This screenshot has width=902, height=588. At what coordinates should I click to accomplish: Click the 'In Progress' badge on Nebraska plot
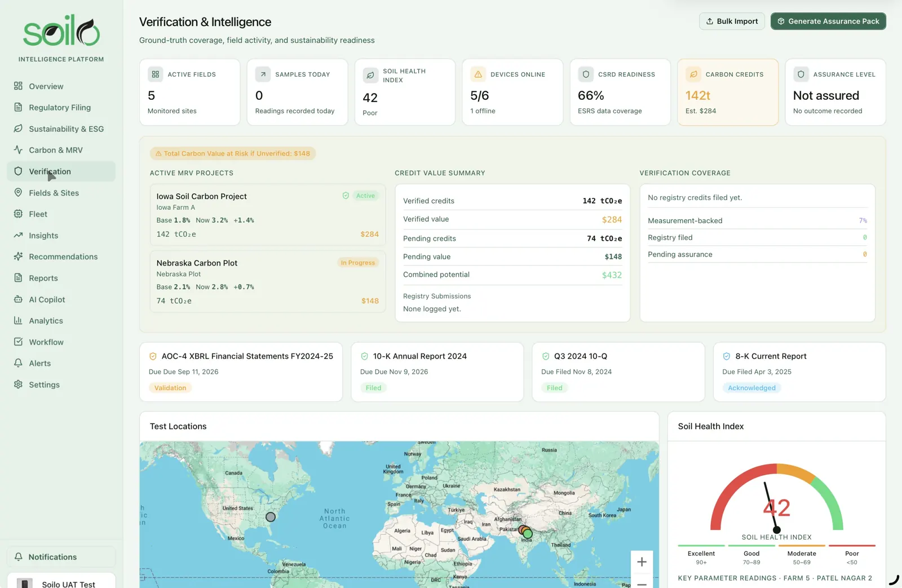tap(358, 263)
